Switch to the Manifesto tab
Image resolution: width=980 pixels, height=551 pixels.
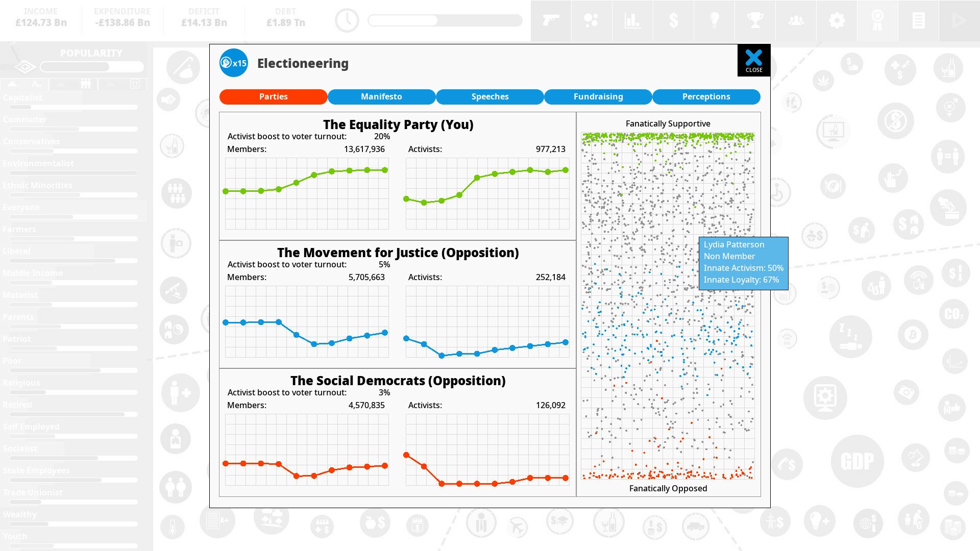click(x=381, y=96)
